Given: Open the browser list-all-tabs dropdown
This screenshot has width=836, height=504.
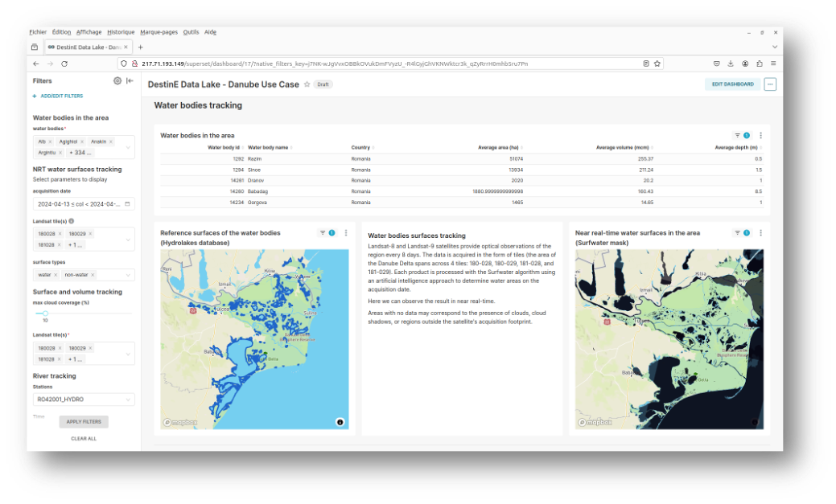Looking at the screenshot, I should (775, 47).
